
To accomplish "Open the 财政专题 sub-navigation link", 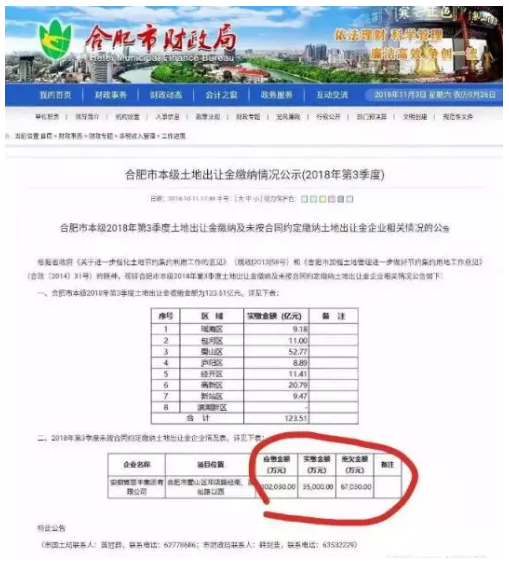I will coord(248,117).
